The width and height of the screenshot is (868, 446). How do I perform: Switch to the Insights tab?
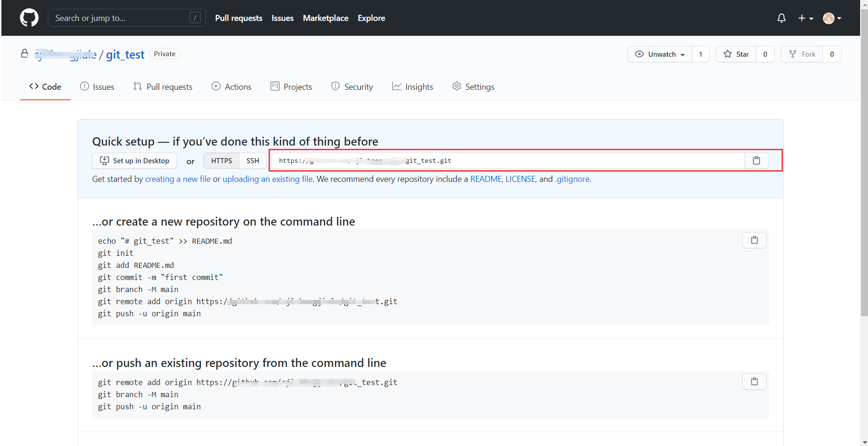413,87
